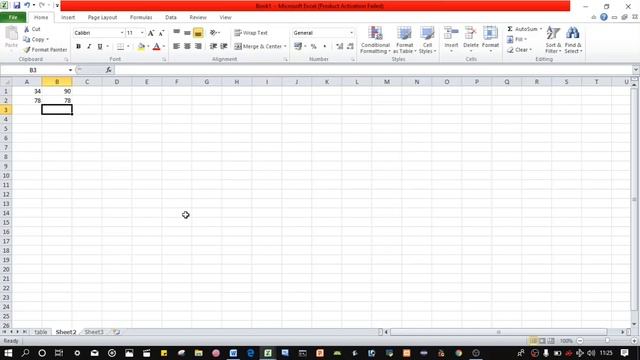Toggle top align icon
Image resolution: width=640 pixels, height=360 pixels.
(x=177, y=33)
